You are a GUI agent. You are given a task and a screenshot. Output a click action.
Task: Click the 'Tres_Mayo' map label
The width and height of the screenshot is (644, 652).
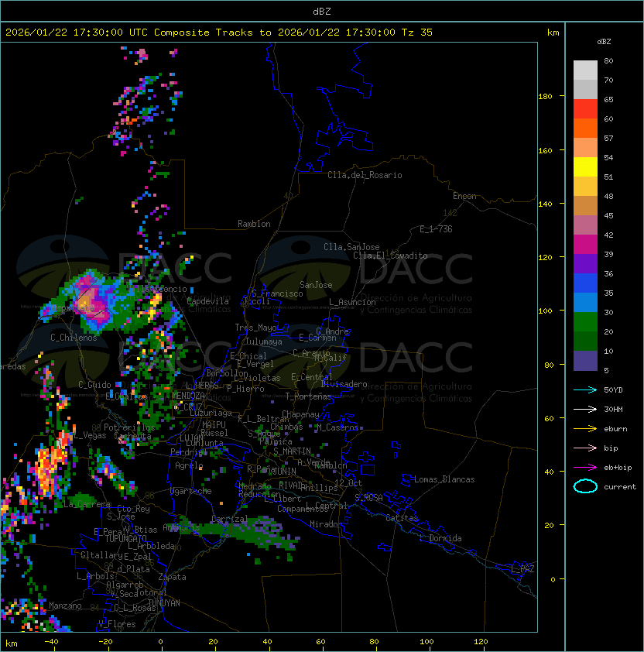pos(255,328)
